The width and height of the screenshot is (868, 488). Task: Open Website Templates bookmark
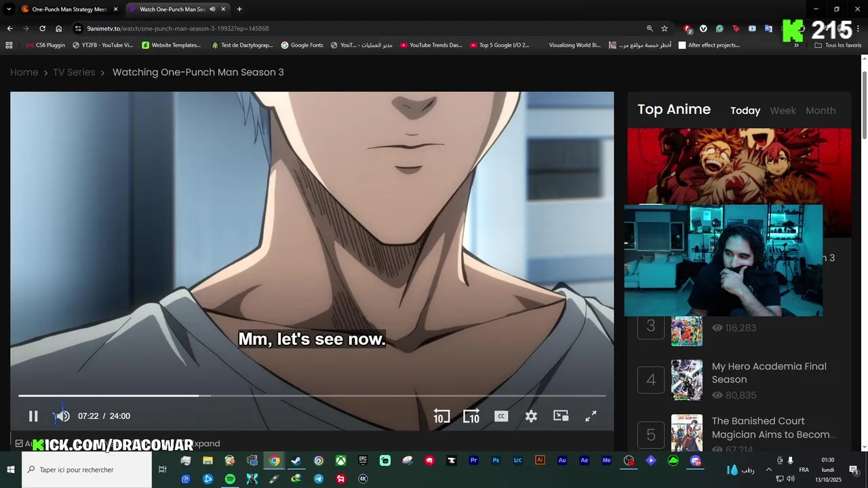pos(172,45)
